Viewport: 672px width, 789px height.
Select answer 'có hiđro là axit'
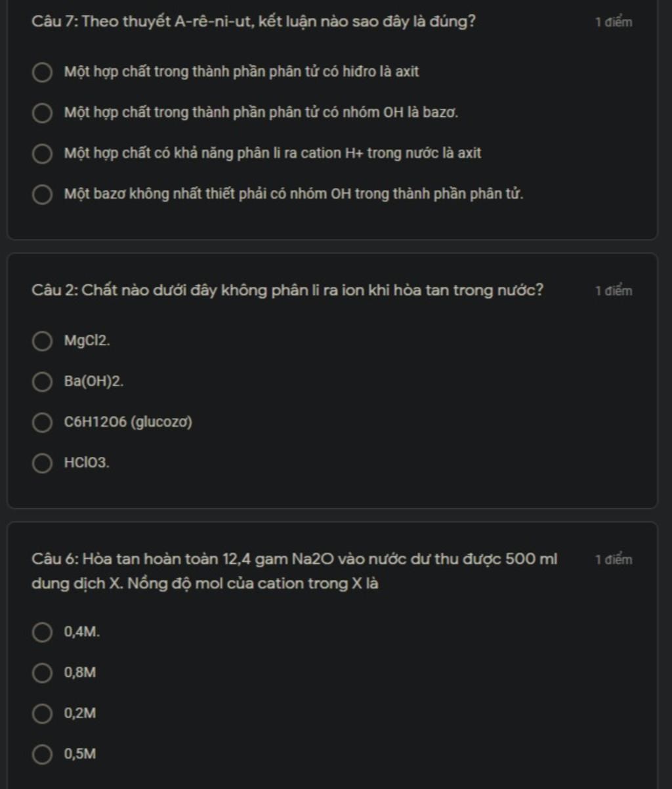42,72
